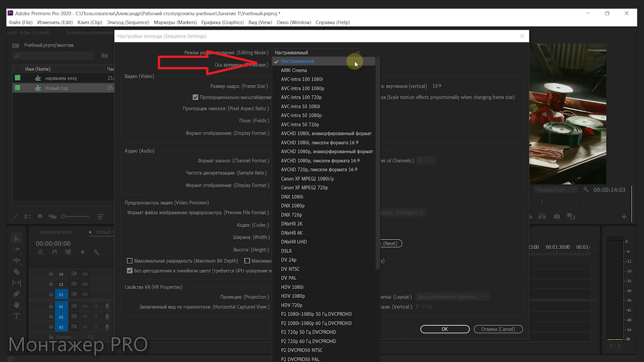Select the Selection tool arrow
644x362 pixels.
point(16,239)
